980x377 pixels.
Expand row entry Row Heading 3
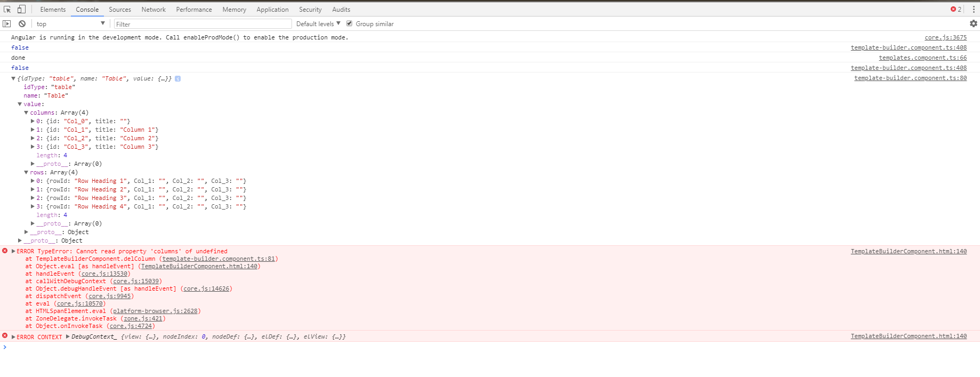pyautogui.click(x=33, y=198)
